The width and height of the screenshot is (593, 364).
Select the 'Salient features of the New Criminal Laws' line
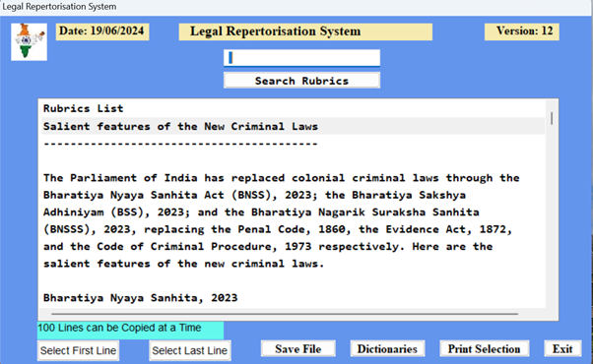294,126
